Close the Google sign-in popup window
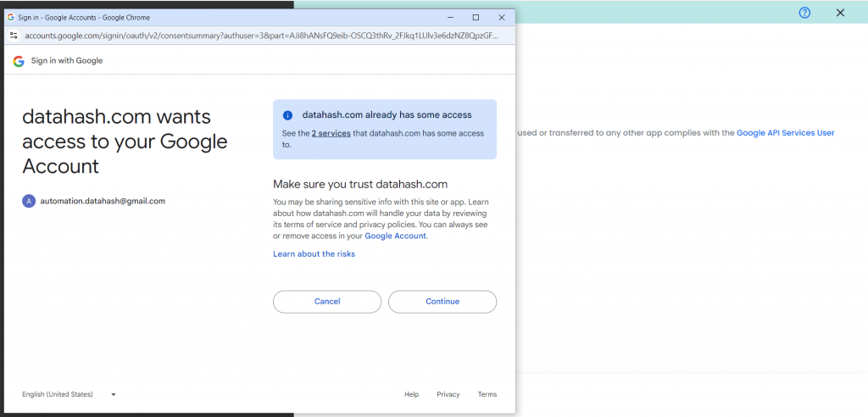Viewport: 868px width, 417px height. [502, 17]
